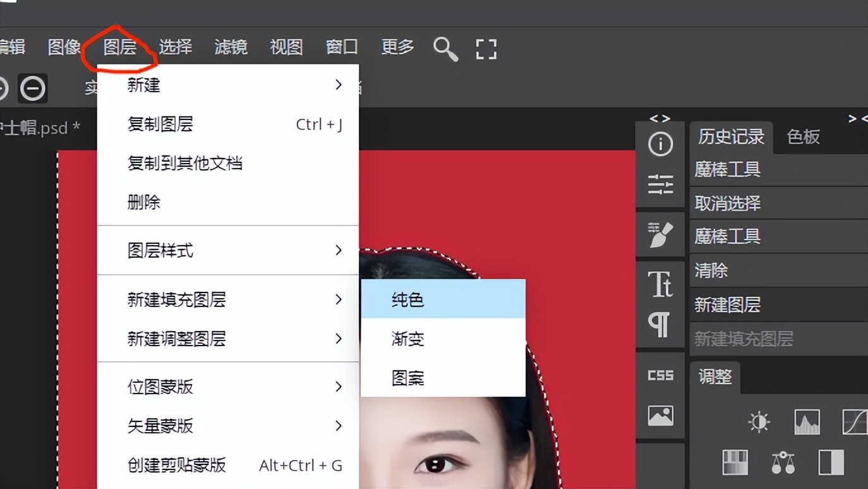
Task: Toggle fullscreen with the brackets icon
Action: pos(486,49)
